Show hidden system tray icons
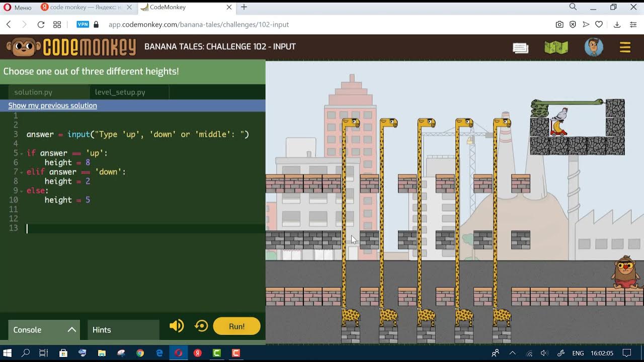Image resolution: width=644 pixels, height=362 pixels. [x=513, y=353]
